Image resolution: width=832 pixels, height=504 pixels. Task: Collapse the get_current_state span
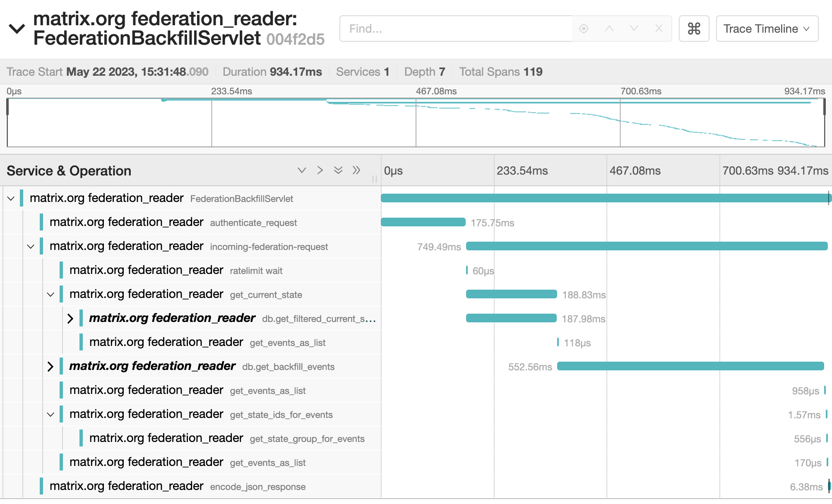pyautogui.click(x=50, y=294)
